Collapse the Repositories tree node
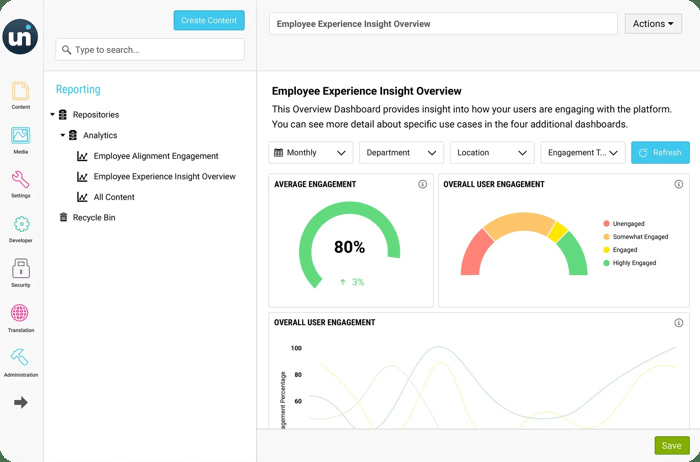The image size is (700, 462). coord(52,115)
